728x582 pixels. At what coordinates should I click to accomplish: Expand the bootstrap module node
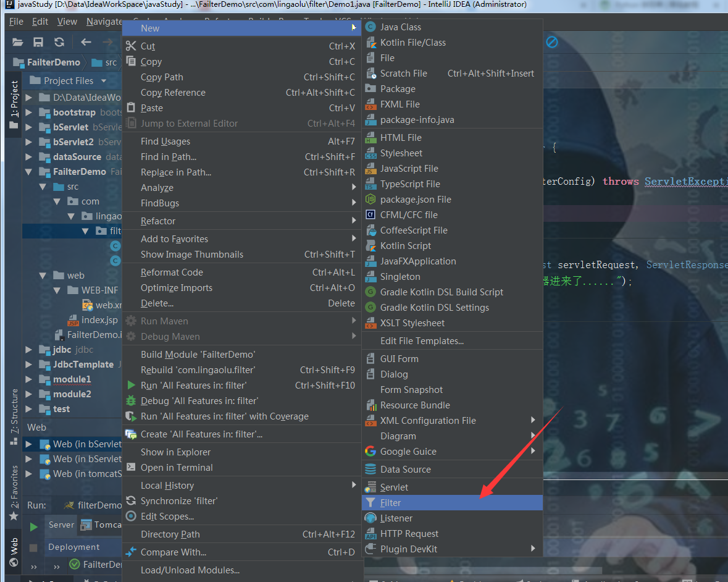pyautogui.click(x=29, y=112)
